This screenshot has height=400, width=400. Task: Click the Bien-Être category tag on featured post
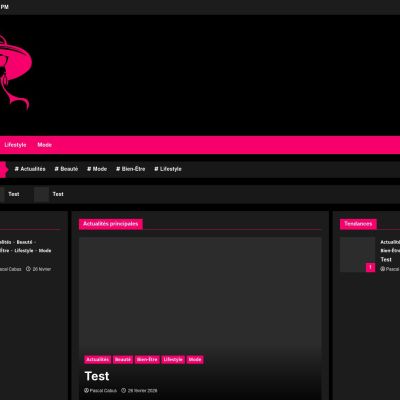click(147, 360)
